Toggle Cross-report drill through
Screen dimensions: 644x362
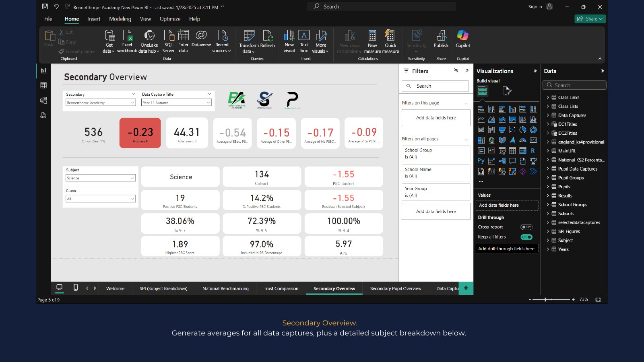point(526,227)
